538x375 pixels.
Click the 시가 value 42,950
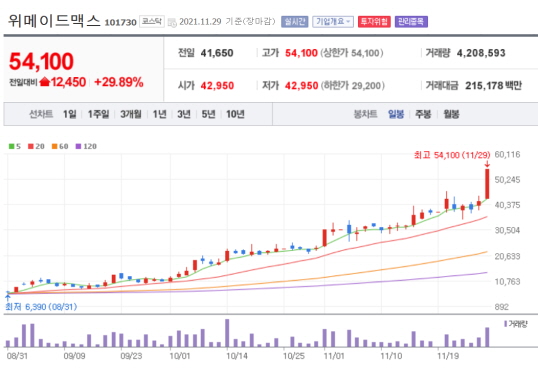coord(217,85)
